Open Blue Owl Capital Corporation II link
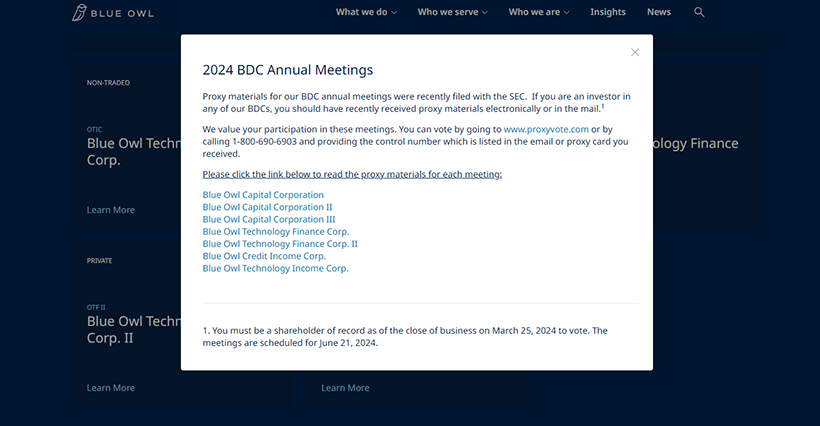This screenshot has height=426, width=820. tap(266, 207)
